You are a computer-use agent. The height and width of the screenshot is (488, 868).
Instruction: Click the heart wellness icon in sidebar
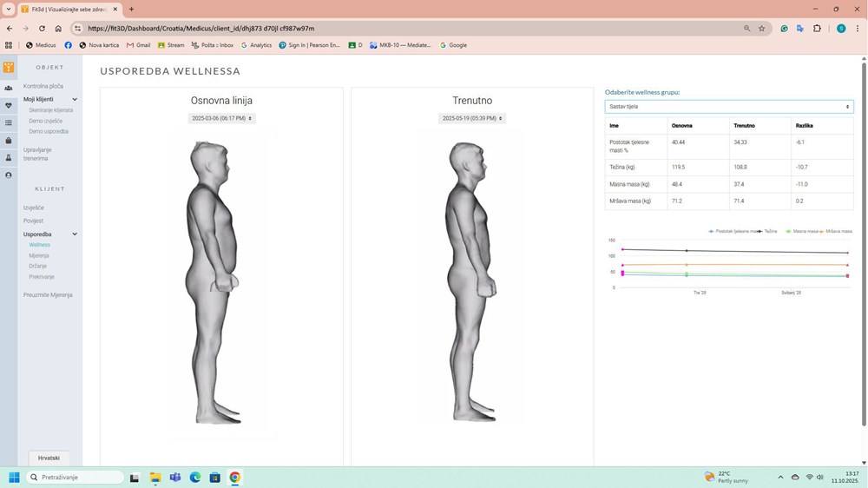pos(9,105)
